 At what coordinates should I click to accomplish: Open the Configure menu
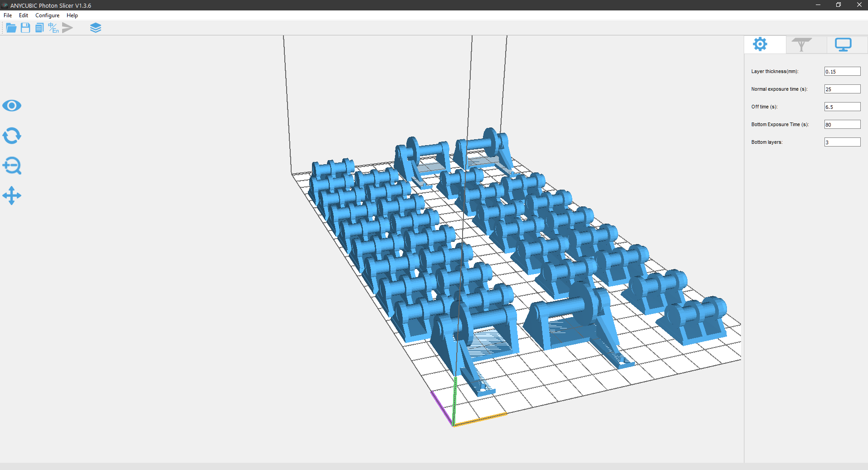pyautogui.click(x=47, y=15)
